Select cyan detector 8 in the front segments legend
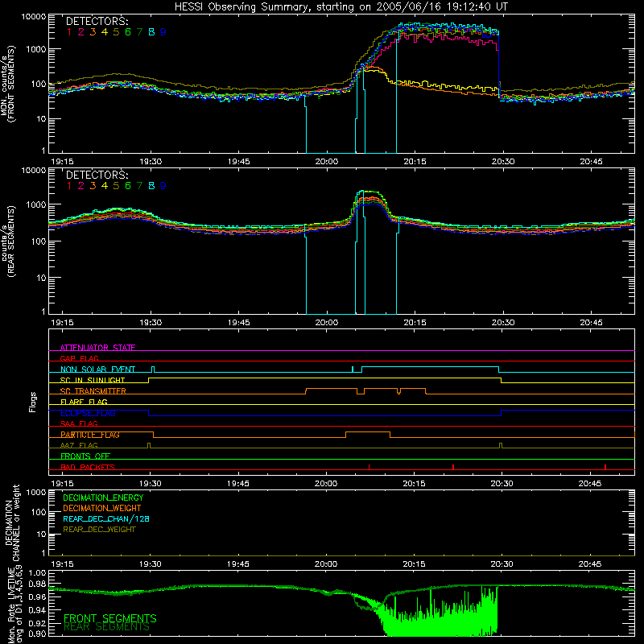Viewport: 644px width, 644px height. point(151,32)
